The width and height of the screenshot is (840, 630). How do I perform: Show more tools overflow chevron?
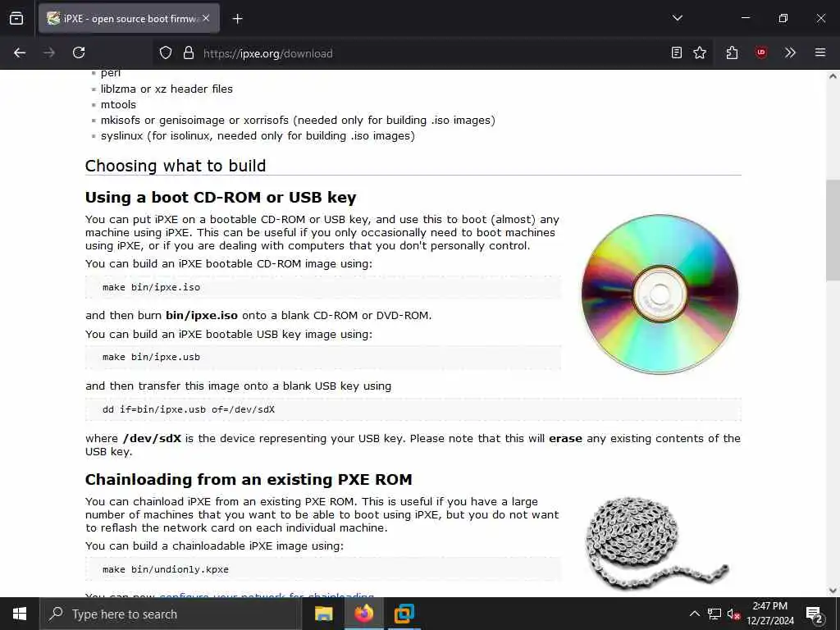tap(790, 52)
